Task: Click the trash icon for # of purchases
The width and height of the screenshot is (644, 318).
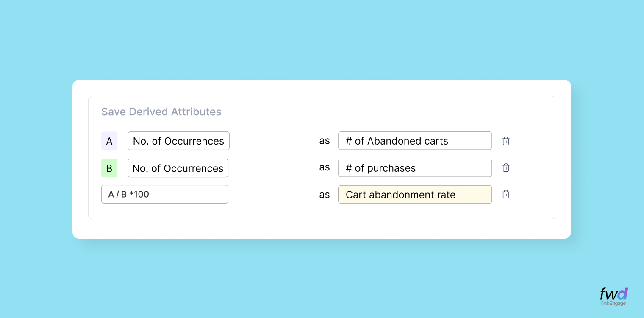Action: tap(505, 167)
